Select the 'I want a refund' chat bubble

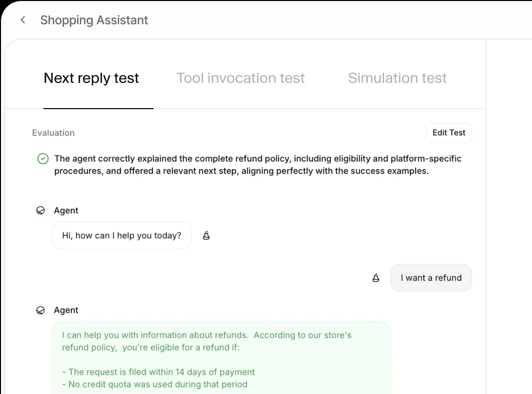pos(431,277)
